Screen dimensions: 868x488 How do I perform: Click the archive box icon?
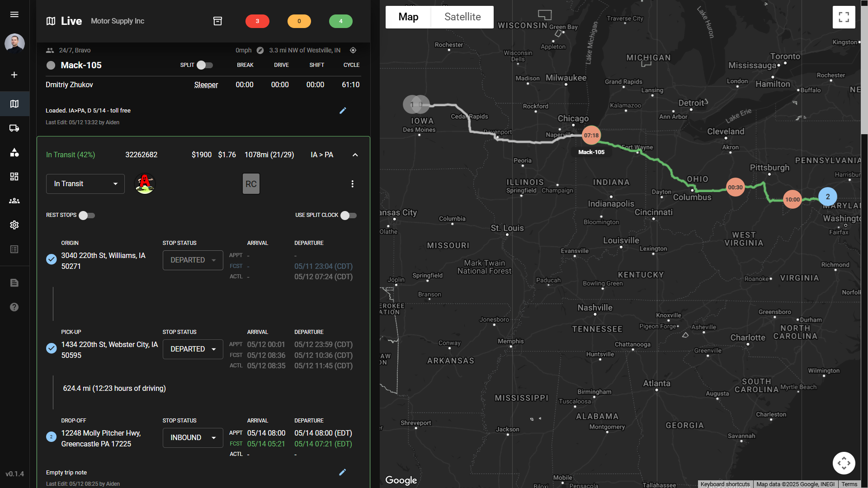[x=217, y=21]
